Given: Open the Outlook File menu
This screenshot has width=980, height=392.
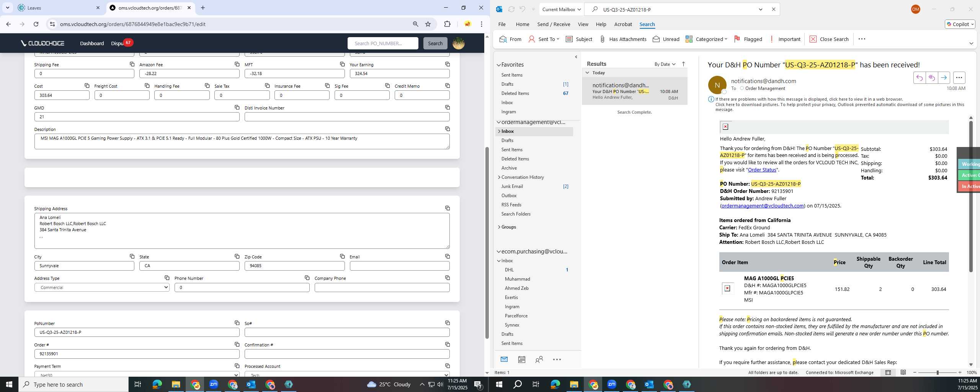Looking at the screenshot, I should pyautogui.click(x=501, y=24).
